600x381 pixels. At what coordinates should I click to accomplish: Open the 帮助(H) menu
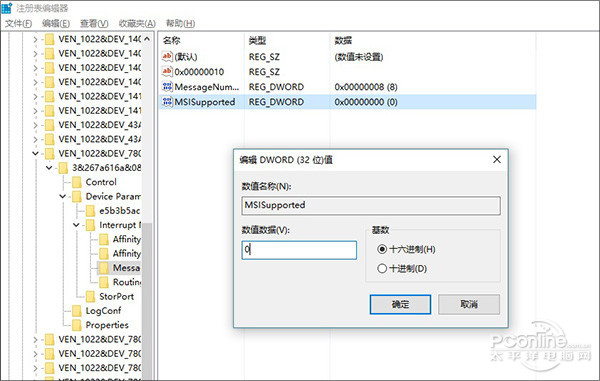[180, 24]
